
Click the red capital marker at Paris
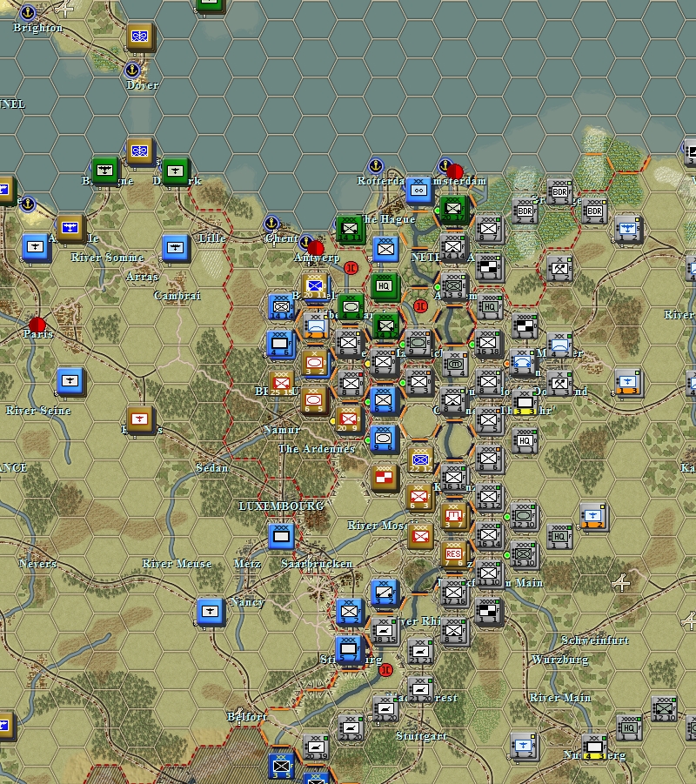37,325
